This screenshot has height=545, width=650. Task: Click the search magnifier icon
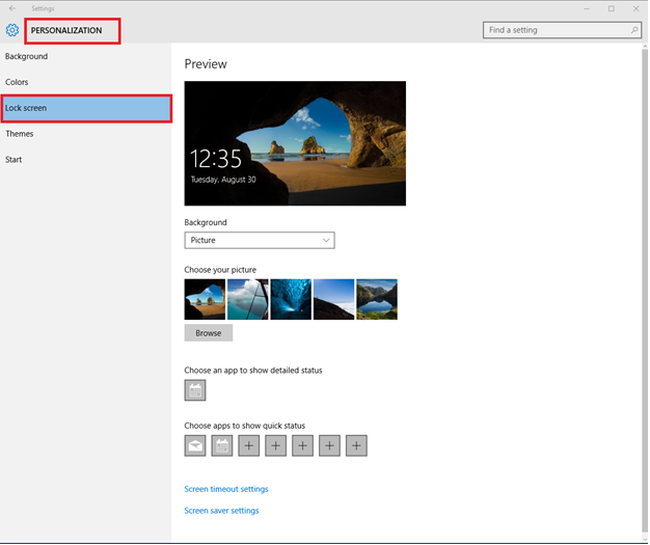pyautogui.click(x=634, y=30)
